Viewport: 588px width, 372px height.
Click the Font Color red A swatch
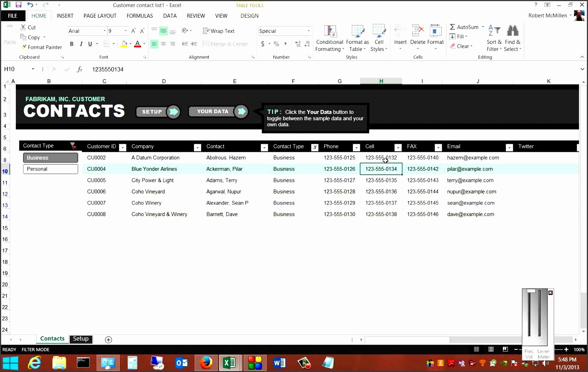(x=137, y=44)
